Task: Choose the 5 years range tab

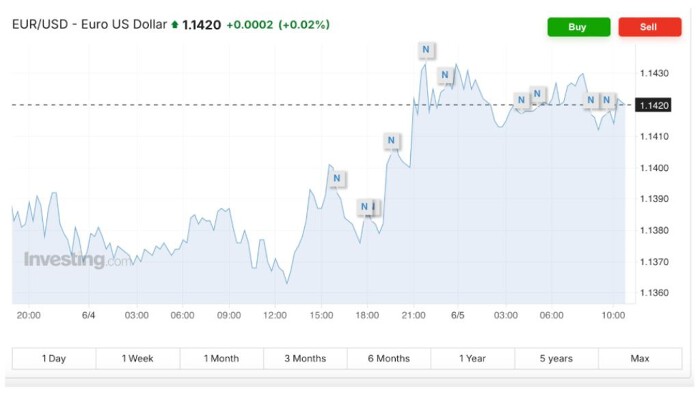Action: [556, 358]
